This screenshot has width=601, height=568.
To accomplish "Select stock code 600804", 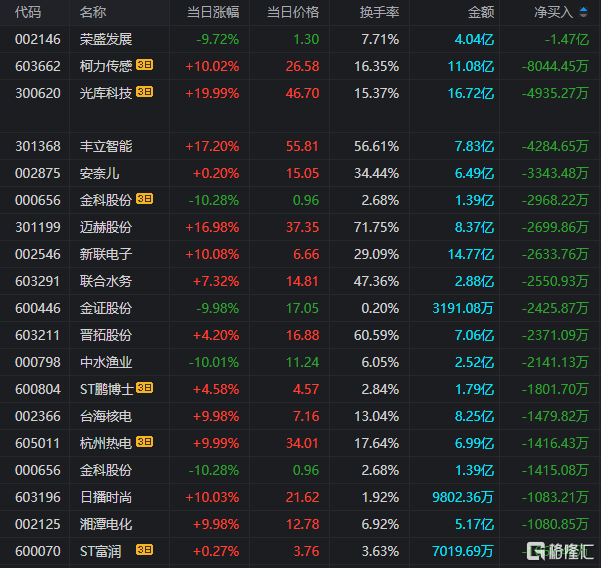I will tap(38, 389).
